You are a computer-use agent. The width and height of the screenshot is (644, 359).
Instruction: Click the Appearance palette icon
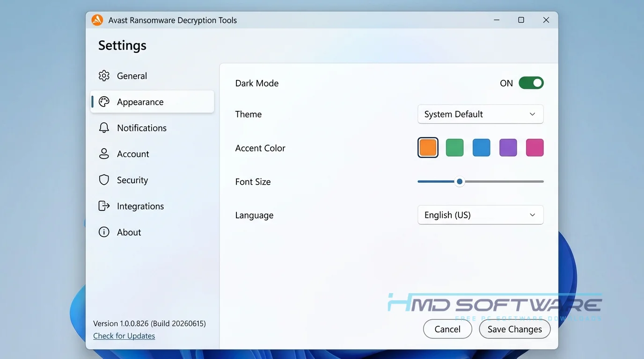click(x=104, y=102)
